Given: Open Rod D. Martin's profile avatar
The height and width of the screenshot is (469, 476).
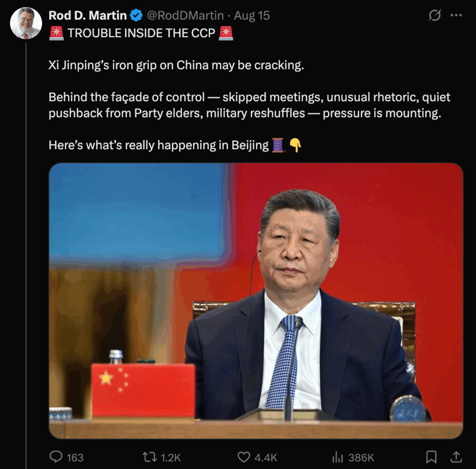Looking at the screenshot, I should click(x=26, y=23).
